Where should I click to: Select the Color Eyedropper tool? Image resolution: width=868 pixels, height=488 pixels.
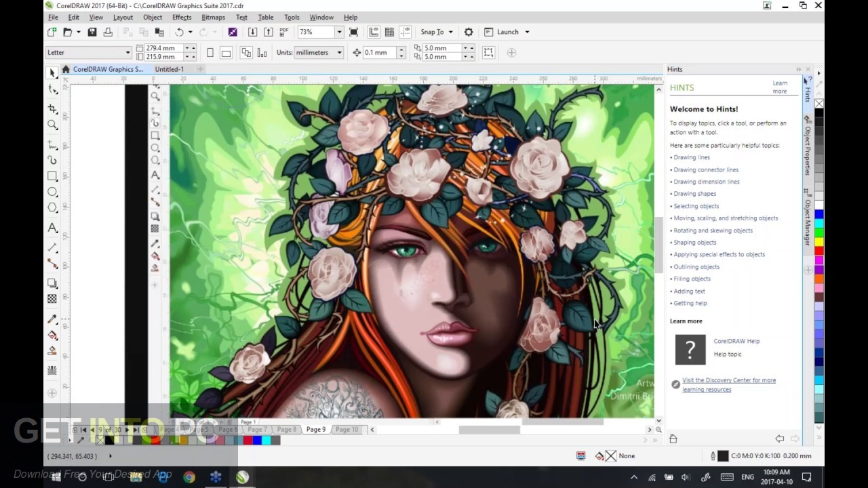pyautogui.click(x=52, y=319)
